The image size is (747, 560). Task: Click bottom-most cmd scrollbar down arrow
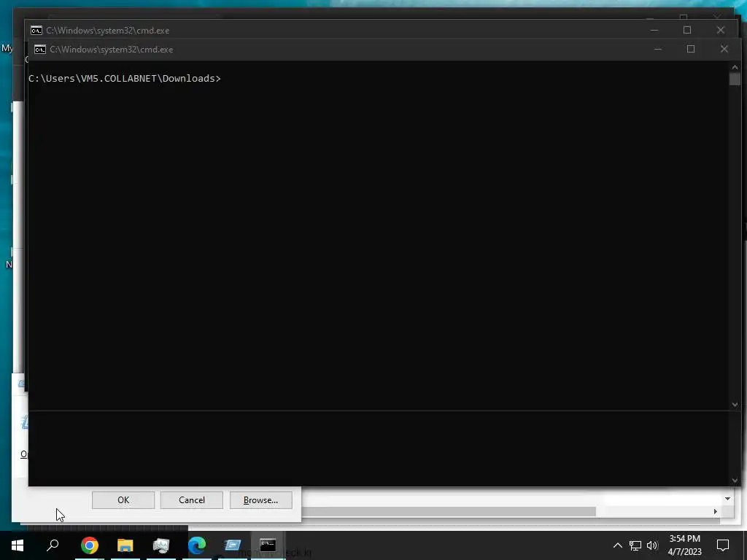735,481
